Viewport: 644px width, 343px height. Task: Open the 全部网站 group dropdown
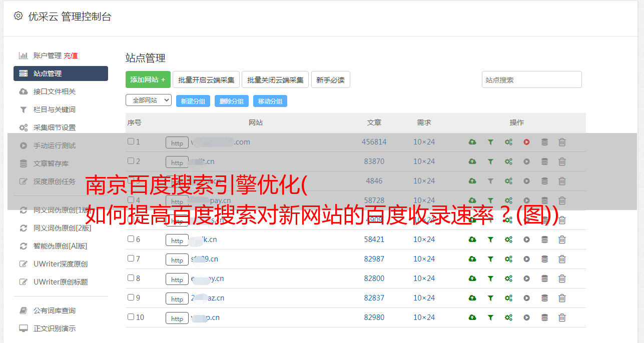pyautogui.click(x=149, y=100)
